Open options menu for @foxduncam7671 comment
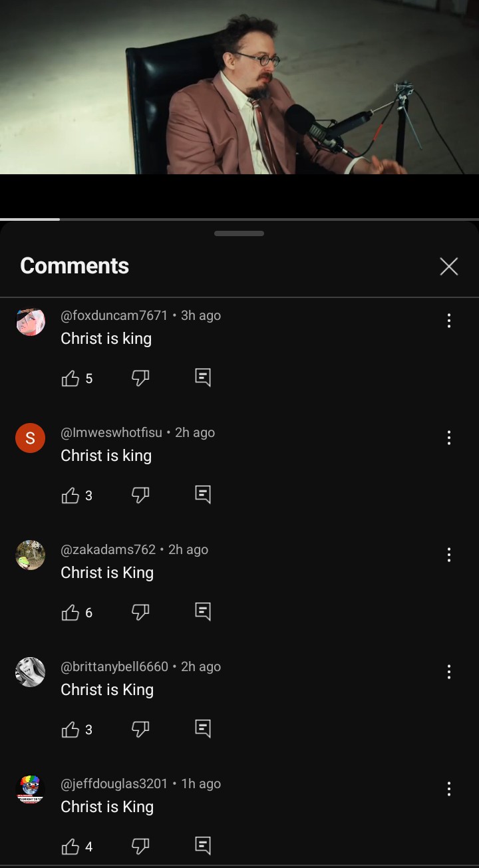This screenshot has width=479, height=868. (449, 321)
